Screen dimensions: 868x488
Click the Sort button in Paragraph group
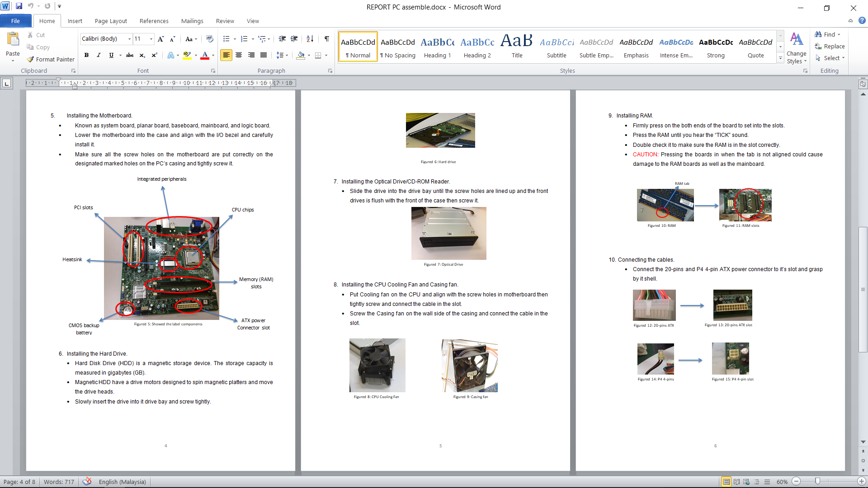click(x=310, y=39)
